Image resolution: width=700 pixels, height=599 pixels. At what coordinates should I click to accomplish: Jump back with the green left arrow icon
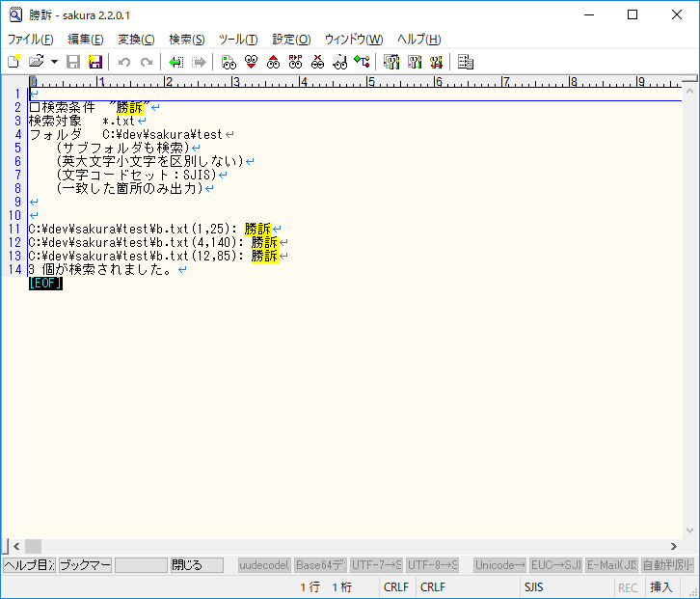click(x=176, y=62)
